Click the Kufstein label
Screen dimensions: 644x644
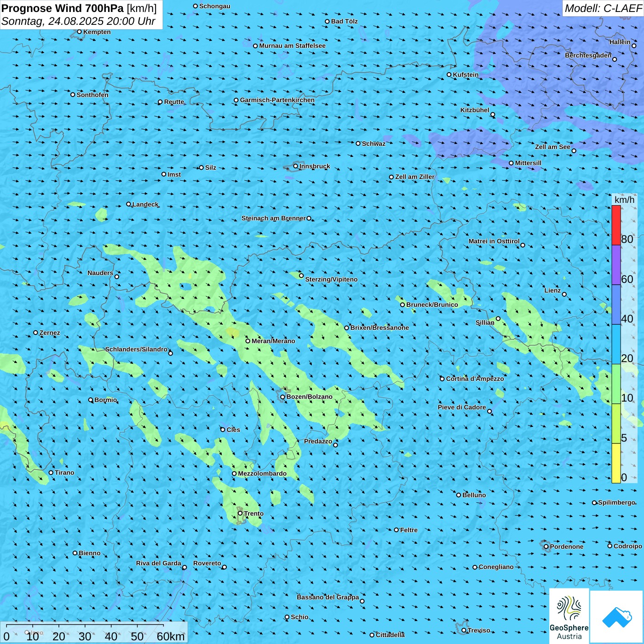[x=466, y=75]
